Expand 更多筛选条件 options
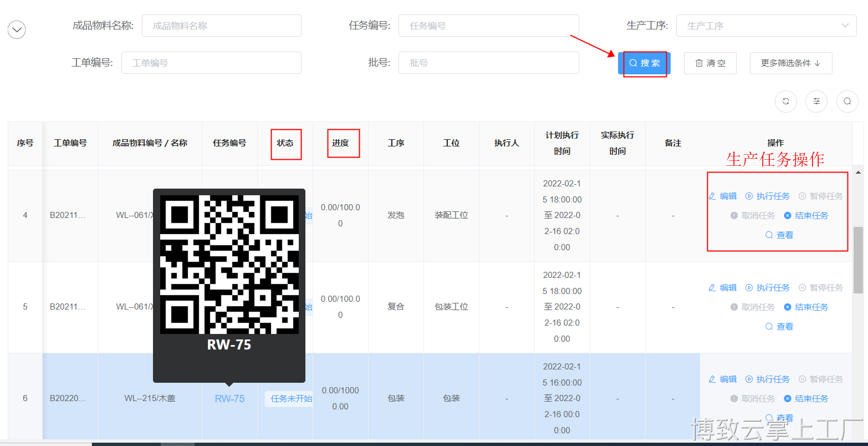The image size is (868, 446). [791, 63]
